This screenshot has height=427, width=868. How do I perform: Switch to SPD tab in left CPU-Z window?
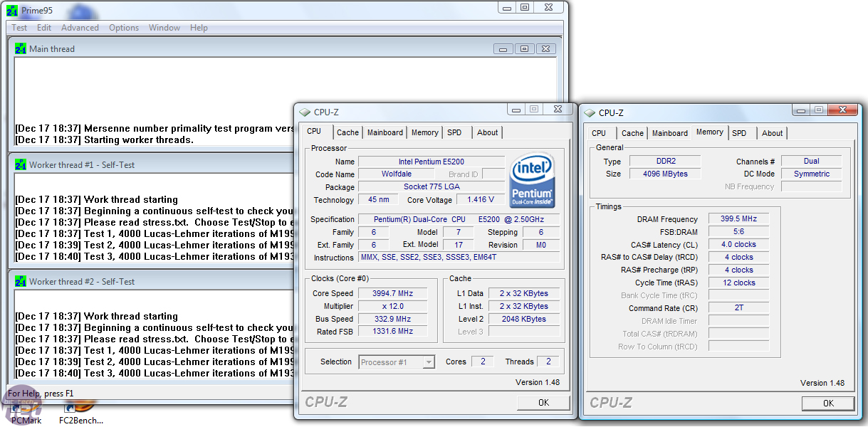coord(454,132)
